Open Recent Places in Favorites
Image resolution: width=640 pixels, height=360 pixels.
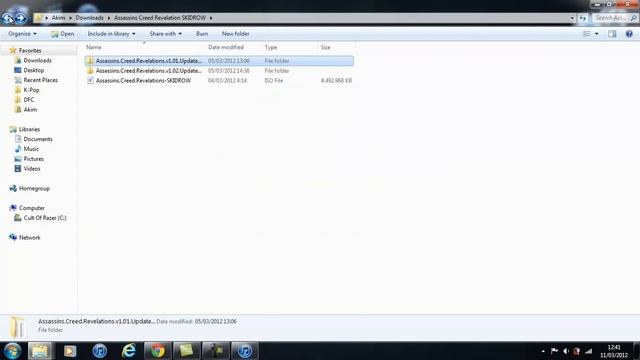click(40, 80)
